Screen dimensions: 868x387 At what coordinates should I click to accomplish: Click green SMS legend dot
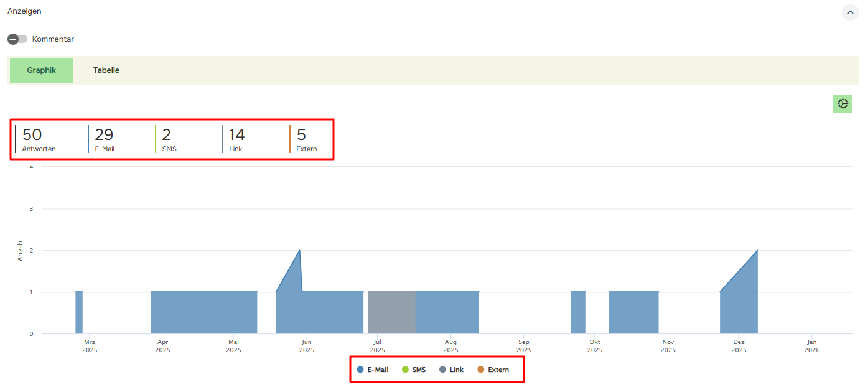[405, 370]
